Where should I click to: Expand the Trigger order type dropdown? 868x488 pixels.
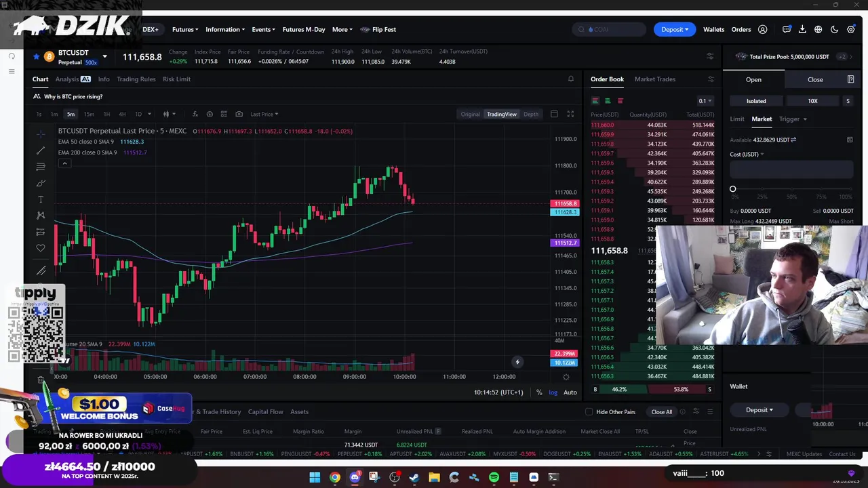(792, 119)
